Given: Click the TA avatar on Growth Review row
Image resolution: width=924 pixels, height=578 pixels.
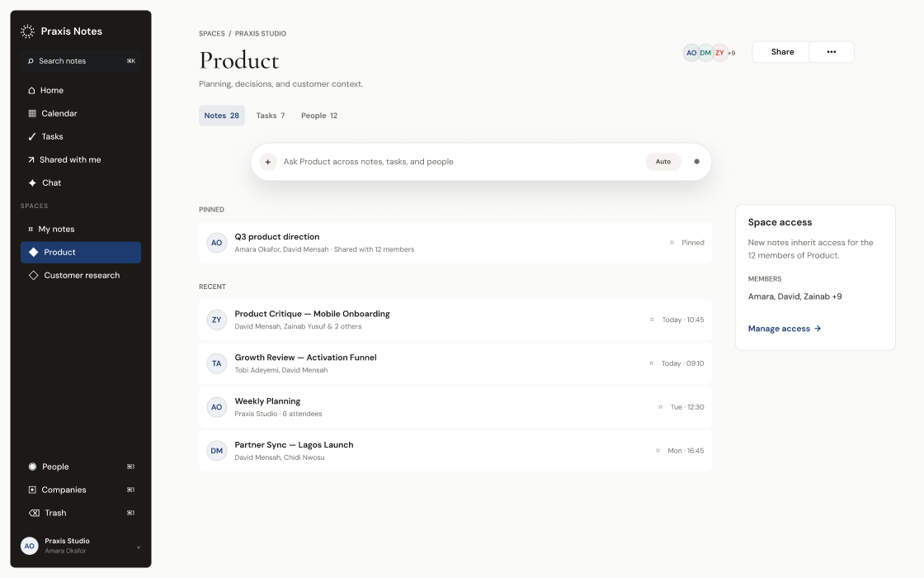Looking at the screenshot, I should pyautogui.click(x=217, y=363).
